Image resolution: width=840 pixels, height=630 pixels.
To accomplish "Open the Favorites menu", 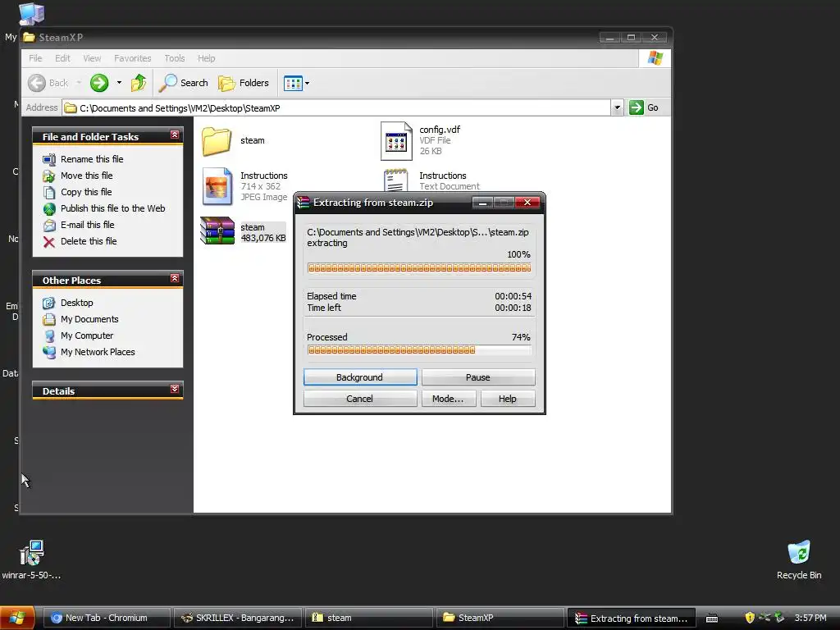I will coord(132,58).
